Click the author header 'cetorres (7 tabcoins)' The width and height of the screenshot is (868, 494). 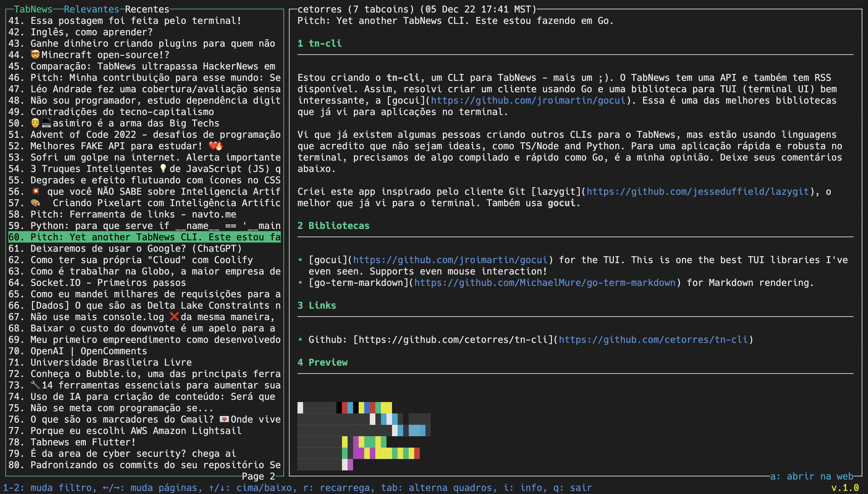[x=356, y=9]
